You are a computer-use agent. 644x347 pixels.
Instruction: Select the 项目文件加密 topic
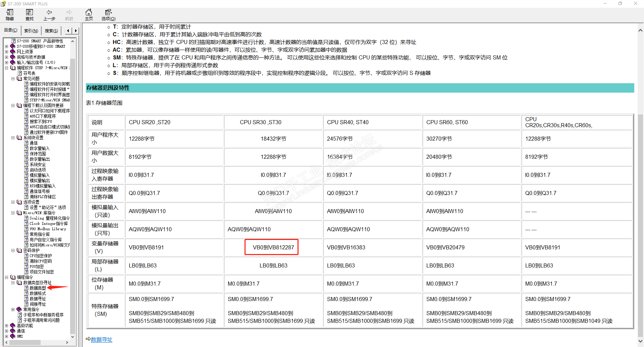coord(42,272)
